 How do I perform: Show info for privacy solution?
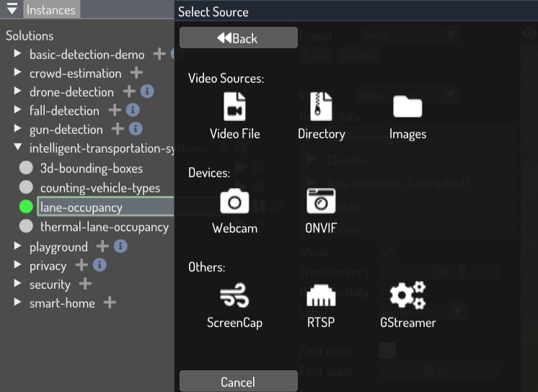[x=100, y=265]
